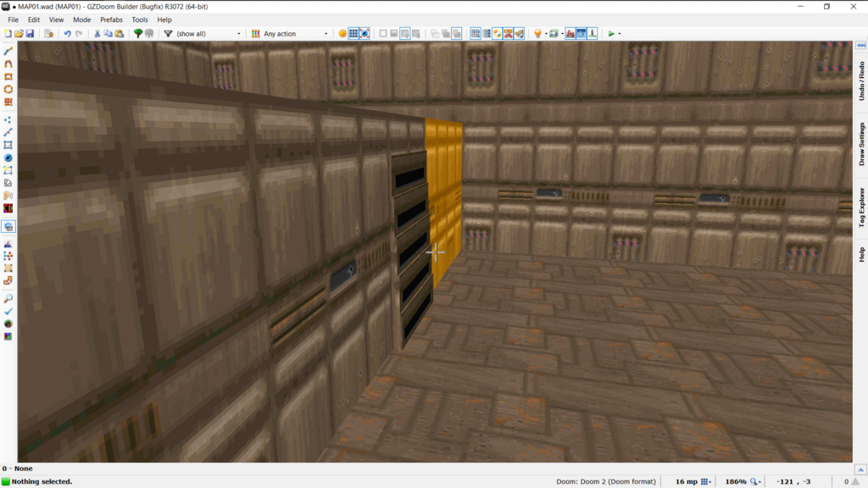Open the View menu

(x=57, y=19)
